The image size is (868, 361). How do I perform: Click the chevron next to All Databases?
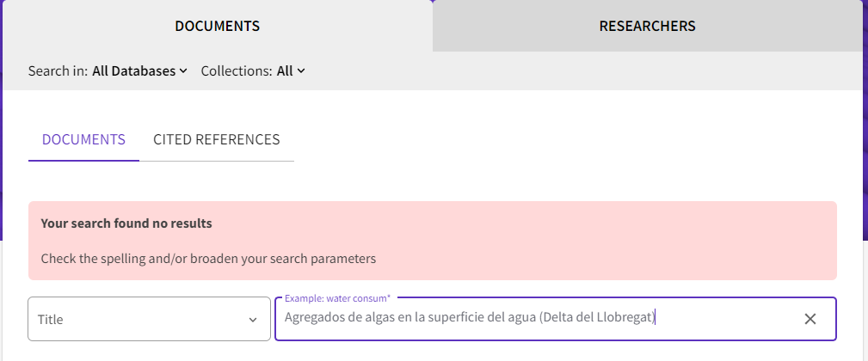pos(183,71)
